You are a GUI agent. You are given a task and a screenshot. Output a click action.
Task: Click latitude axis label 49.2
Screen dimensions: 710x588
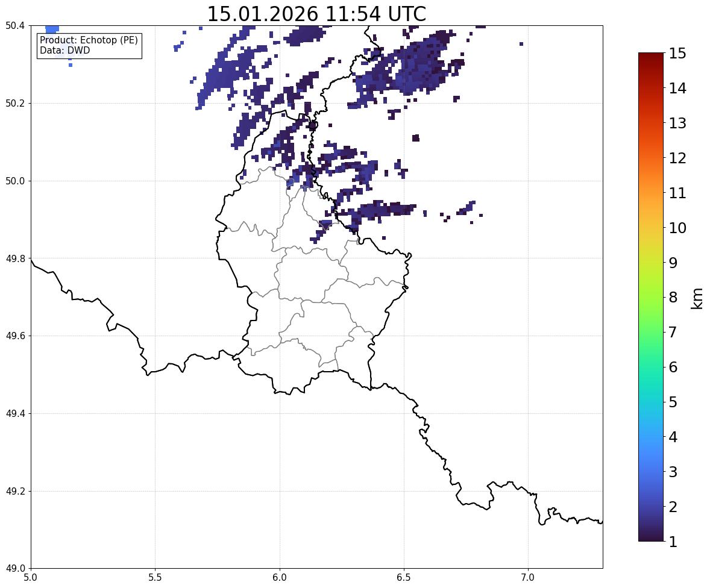[x=15, y=491]
